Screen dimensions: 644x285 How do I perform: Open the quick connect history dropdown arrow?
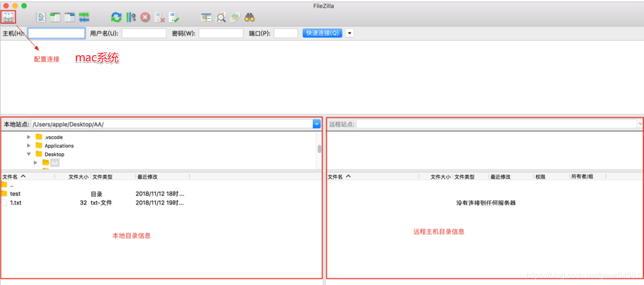pos(349,33)
